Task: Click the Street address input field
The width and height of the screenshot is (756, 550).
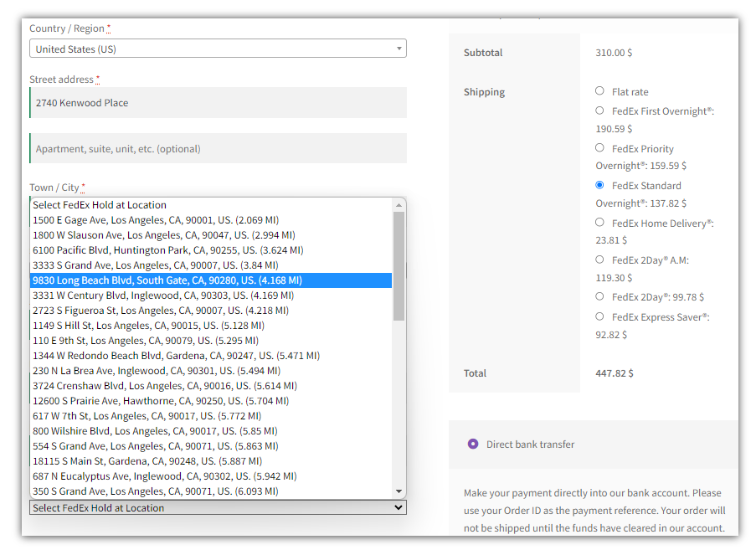Action: pyautogui.click(x=218, y=103)
